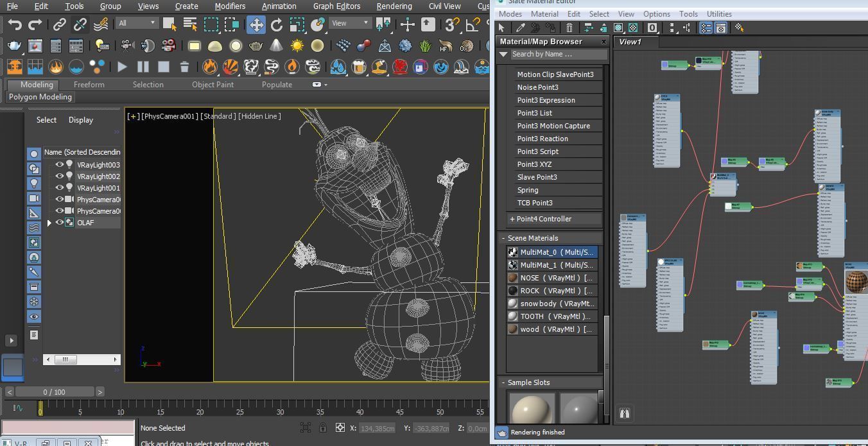868x446 pixels.
Task: Click the plant foliage icon
Action: pyautogui.click(x=425, y=46)
